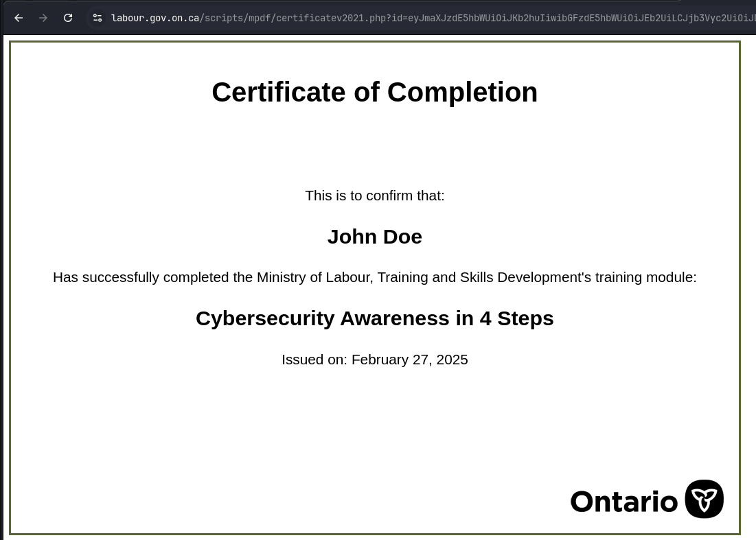Click '4 Steps' in the module title
Image resolution: width=756 pixels, height=540 pixels.
point(516,318)
